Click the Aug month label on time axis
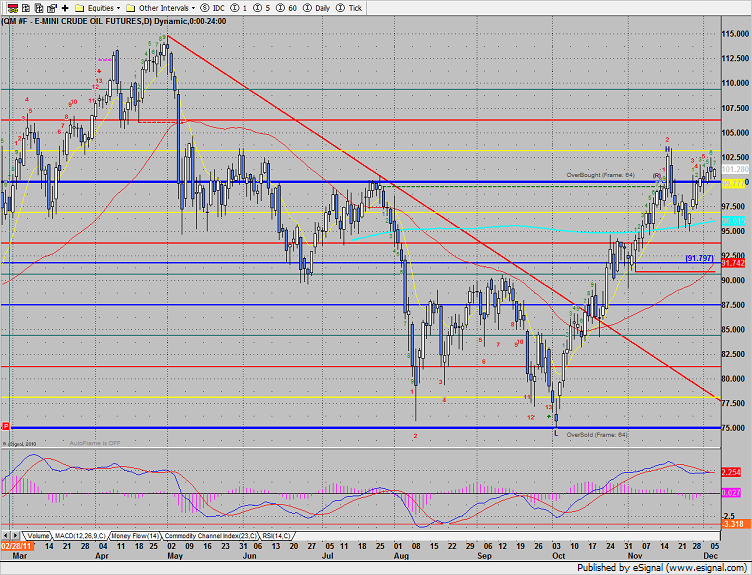 pos(401,556)
